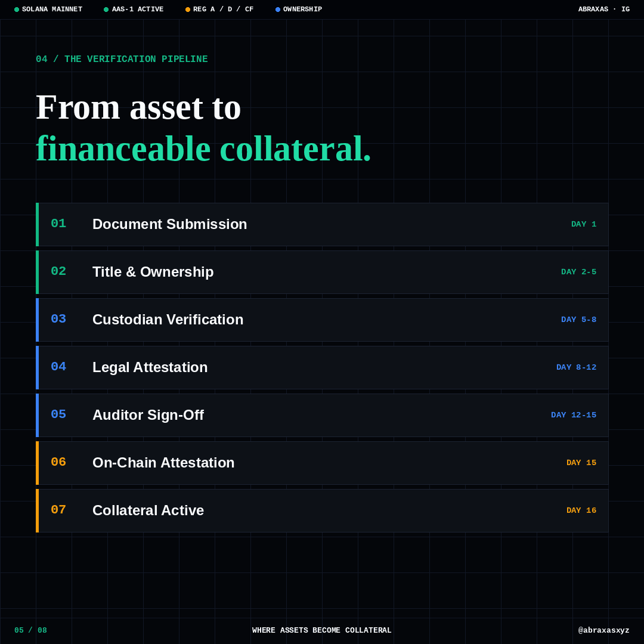The width and height of the screenshot is (644, 644).
Task: Open the Auditor Sign-Off step
Action: (322, 415)
